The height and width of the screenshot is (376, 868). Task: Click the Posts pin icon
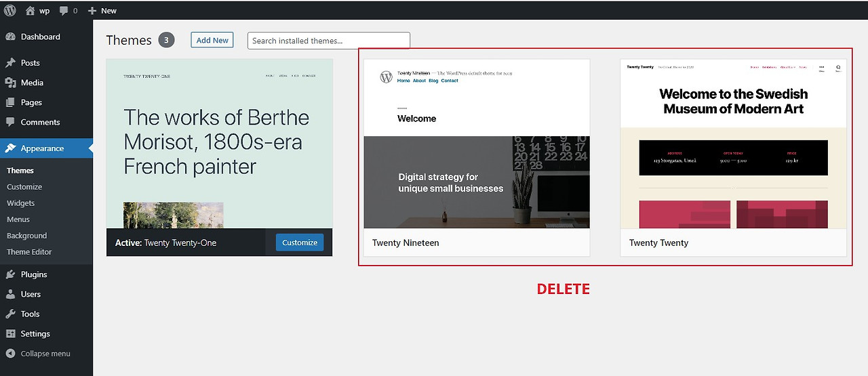pyautogui.click(x=10, y=62)
